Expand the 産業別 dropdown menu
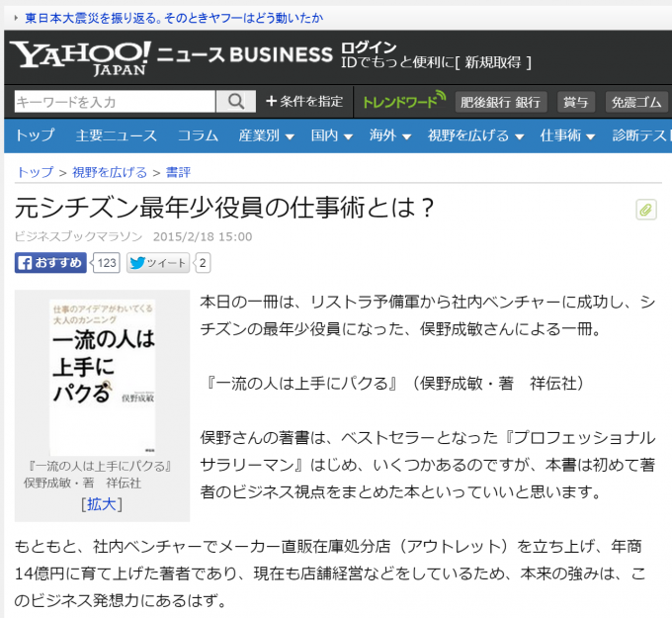 click(265, 135)
